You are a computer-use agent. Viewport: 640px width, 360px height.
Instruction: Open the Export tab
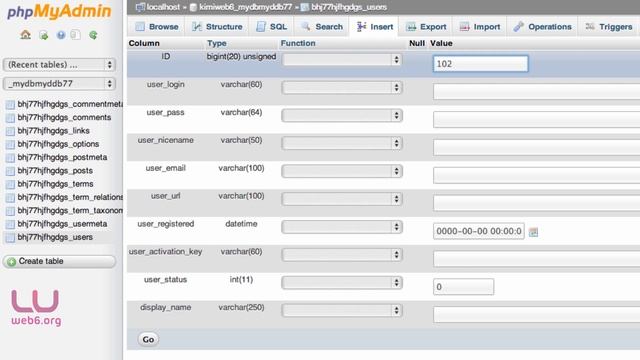pyautogui.click(x=426, y=27)
